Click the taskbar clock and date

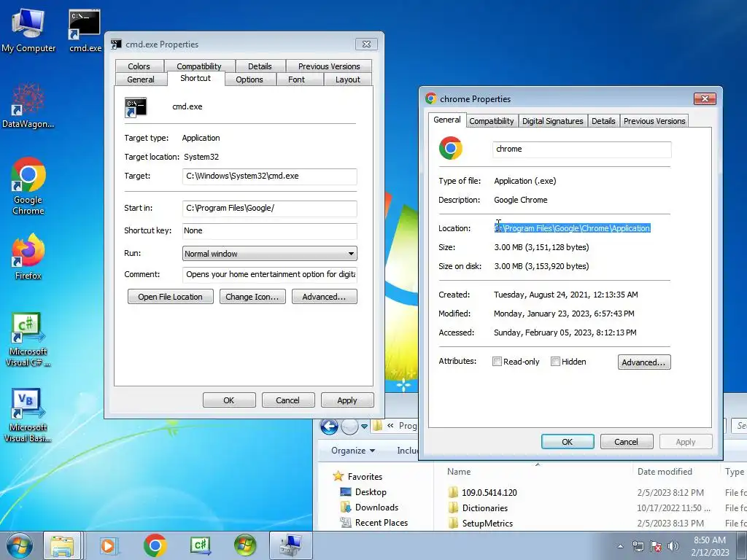(711, 546)
